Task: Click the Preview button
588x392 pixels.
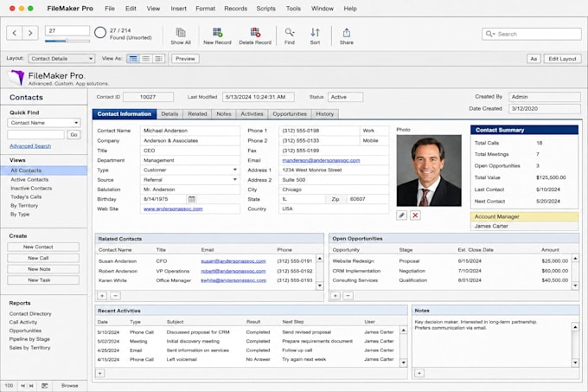Action: [x=185, y=59]
